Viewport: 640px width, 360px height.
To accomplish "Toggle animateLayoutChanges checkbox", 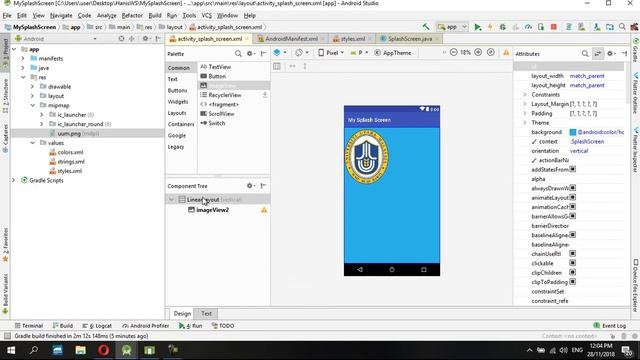I will point(573,198).
